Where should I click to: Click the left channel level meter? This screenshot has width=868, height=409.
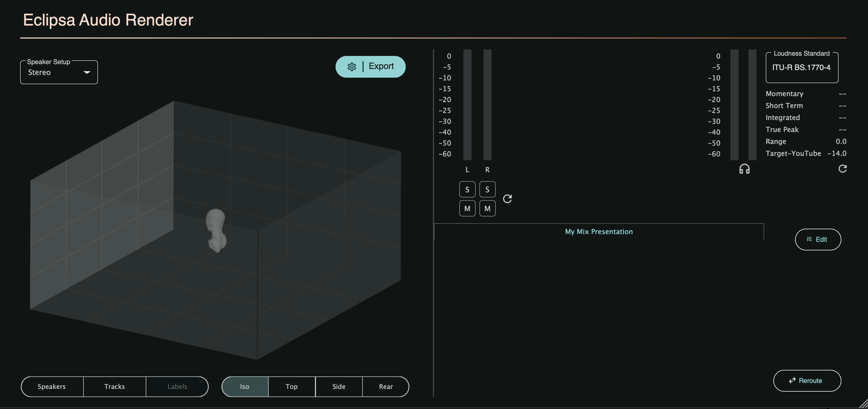(467, 104)
